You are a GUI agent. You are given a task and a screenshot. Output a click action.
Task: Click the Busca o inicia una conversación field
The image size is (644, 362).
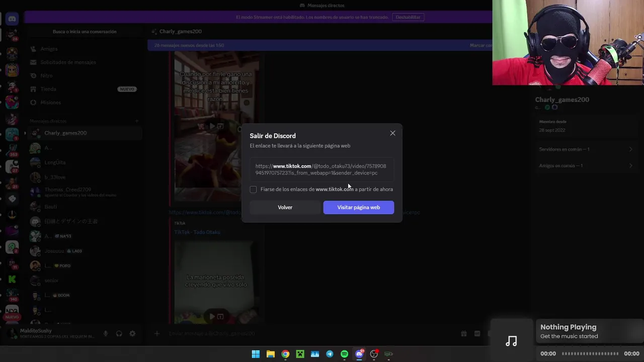85,32
